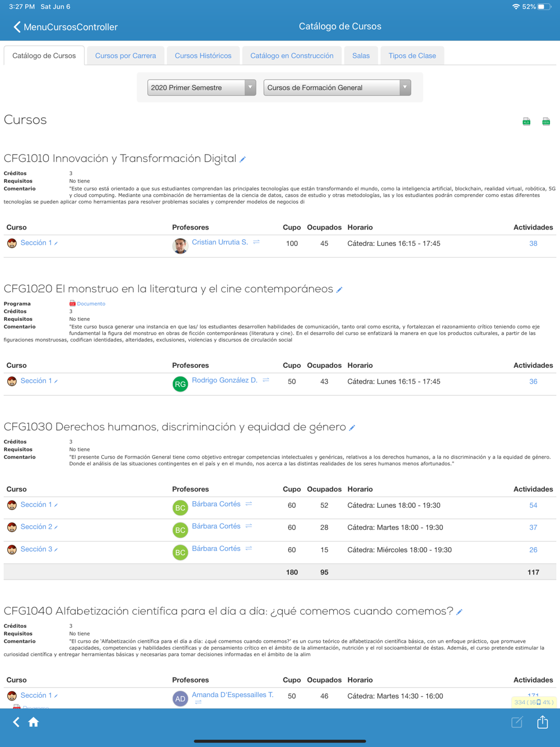Click student face icon for CFG1030 Sección 3
This screenshot has height=747, width=560.
12,550
